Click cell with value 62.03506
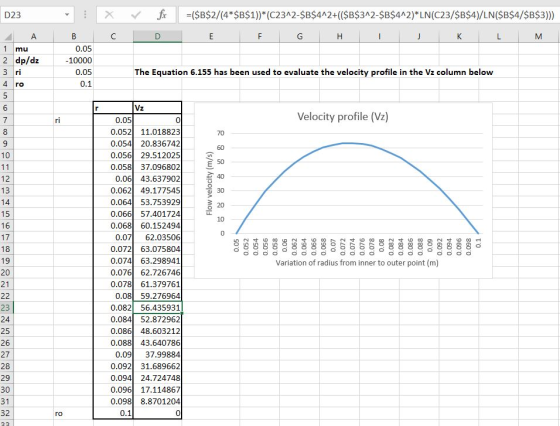The image size is (560, 426). (158, 237)
